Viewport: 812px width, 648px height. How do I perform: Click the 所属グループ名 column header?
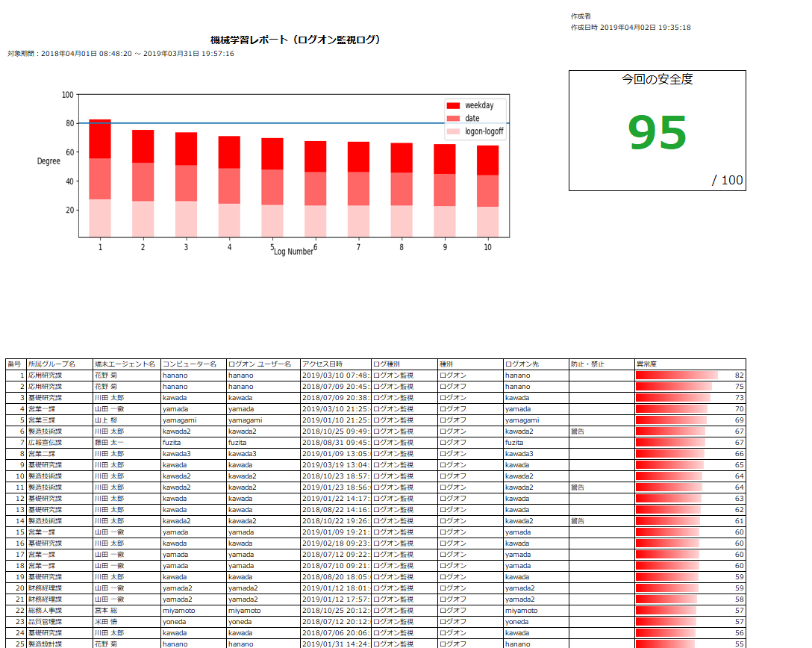pyautogui.click(x=51, y=364)
